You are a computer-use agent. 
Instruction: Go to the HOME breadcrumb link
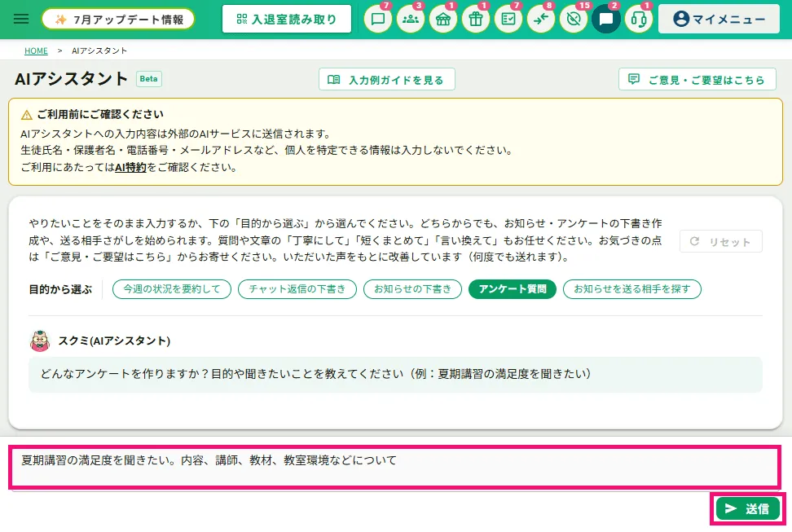pos(36,51)
